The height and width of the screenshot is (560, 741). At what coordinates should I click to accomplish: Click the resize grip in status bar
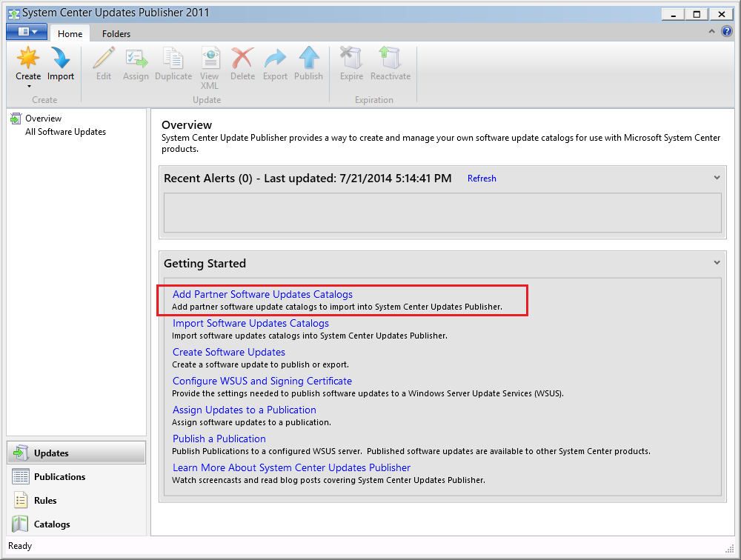click(x=730, y=547)
